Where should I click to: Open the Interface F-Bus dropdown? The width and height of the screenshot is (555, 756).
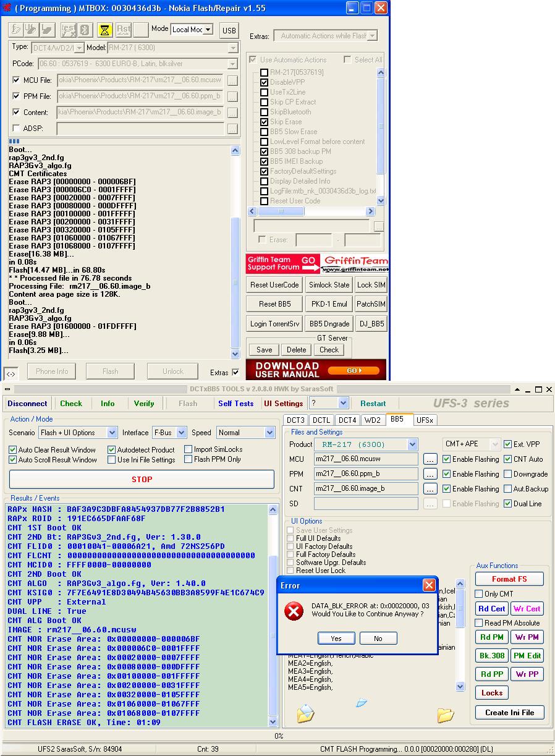click(182, 433)
